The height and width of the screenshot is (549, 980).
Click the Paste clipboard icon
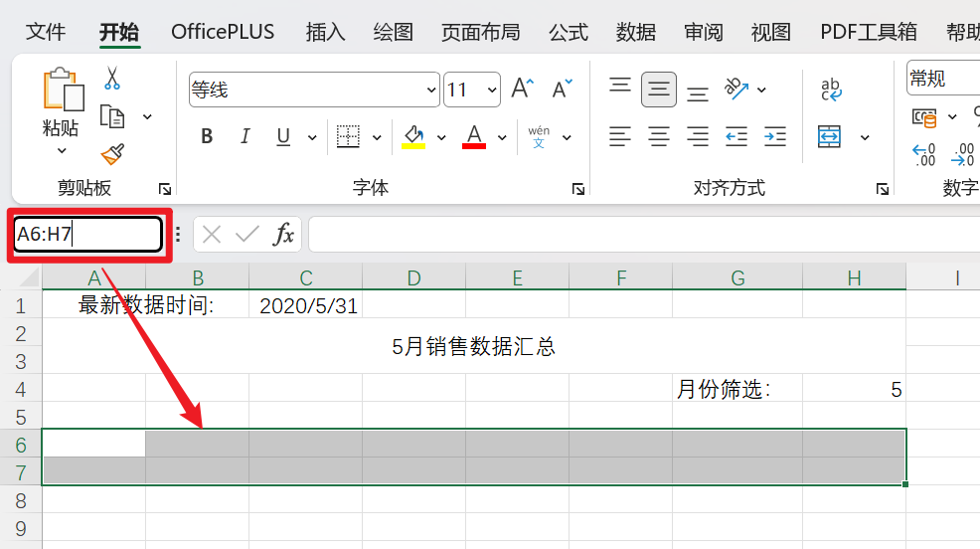(x=64, y=91)
